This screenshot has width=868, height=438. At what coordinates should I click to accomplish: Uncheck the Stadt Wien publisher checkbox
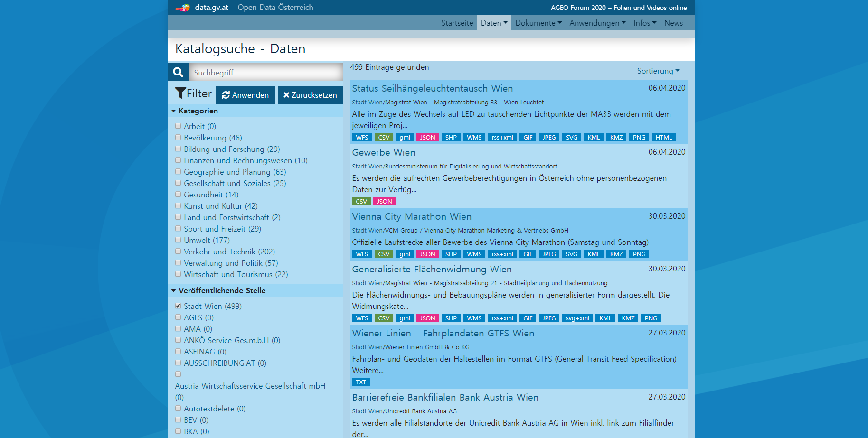point(178,306)
